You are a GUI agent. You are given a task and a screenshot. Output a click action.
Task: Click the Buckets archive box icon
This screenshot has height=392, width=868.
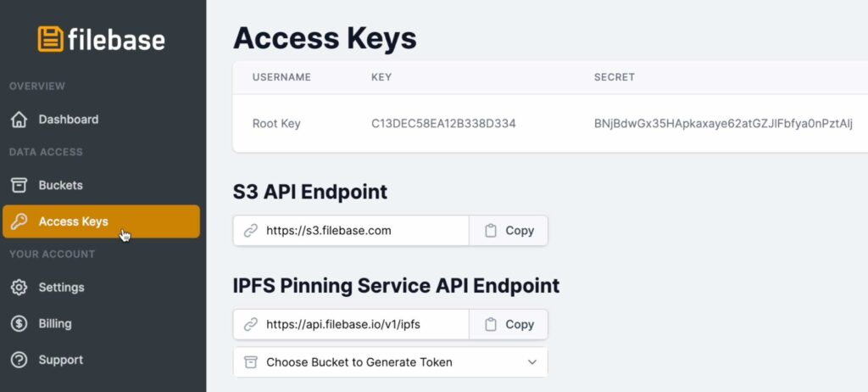click(19, 185)
